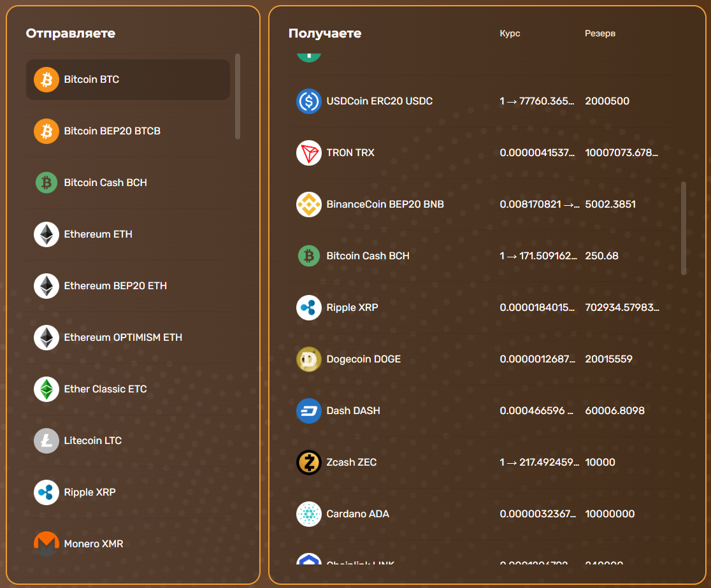Click the BNB reserve value 5002.3851
The height and width of the screenshot is (588, 711).
(610, 204)
